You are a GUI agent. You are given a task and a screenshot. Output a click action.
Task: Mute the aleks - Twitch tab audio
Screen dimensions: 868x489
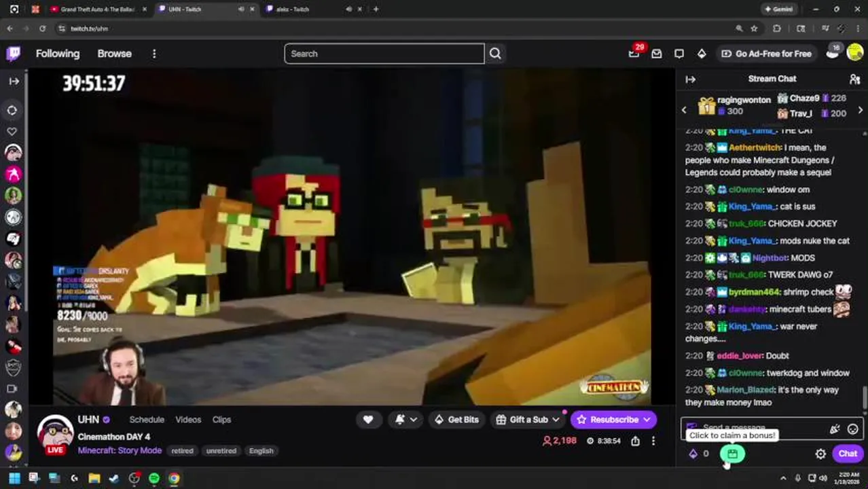348,10
